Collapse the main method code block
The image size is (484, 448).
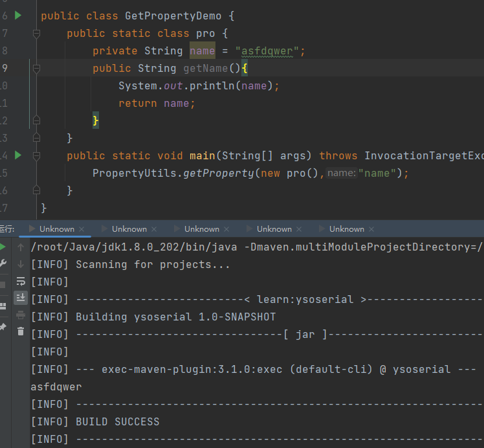pyautogui.click(x=36, y=155)
